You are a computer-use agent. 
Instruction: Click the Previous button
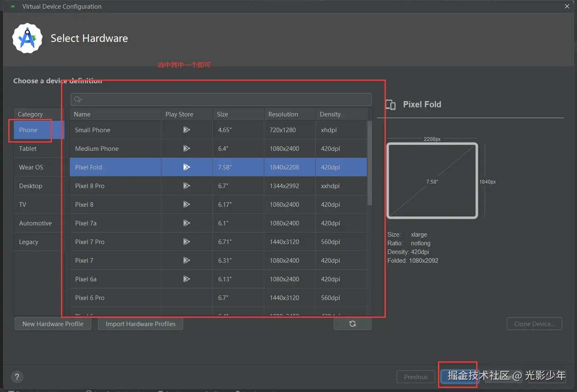(x=416, y=377)
